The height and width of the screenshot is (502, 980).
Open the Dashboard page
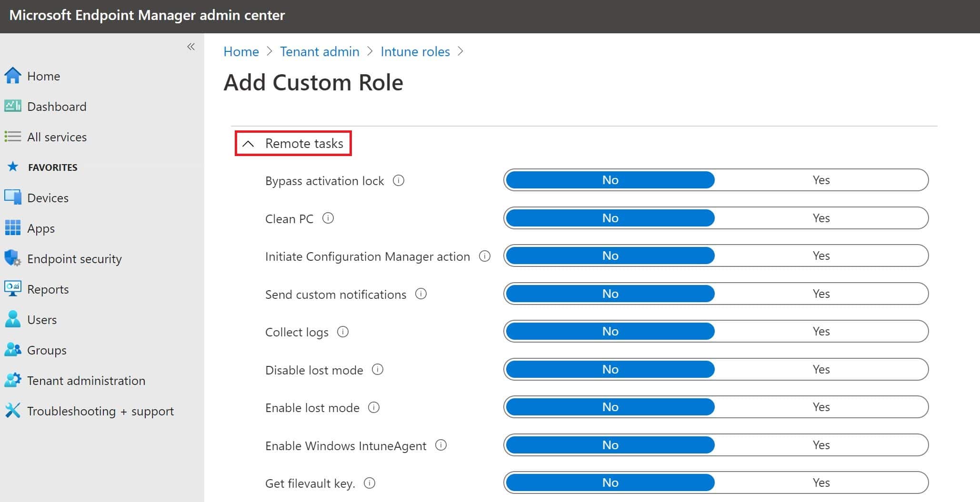point(57,106)
